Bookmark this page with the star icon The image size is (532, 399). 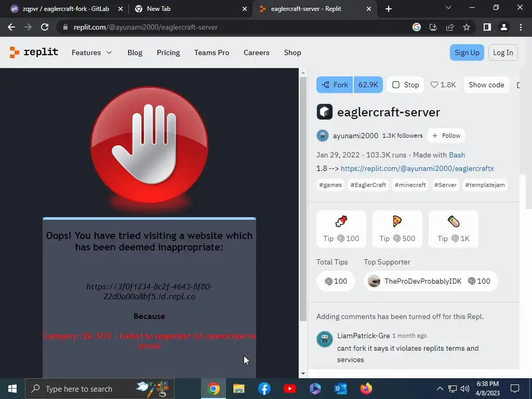coord(467,27)
